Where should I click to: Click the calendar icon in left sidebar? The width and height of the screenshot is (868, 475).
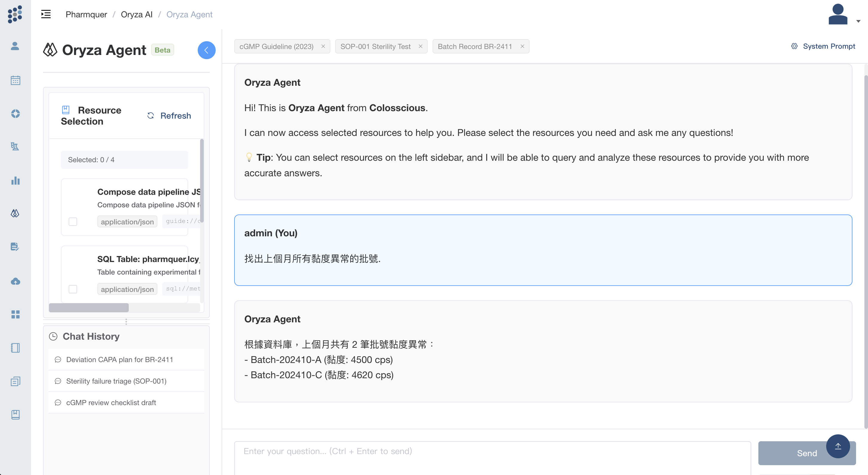(x=15, y=80)
